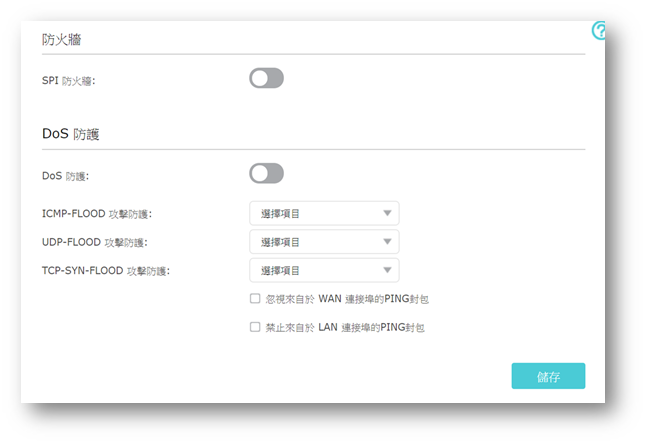
Task: Open the TCP-SYN-FLOOD 攻擊防護 dropdown
Action: coord(323,270)
